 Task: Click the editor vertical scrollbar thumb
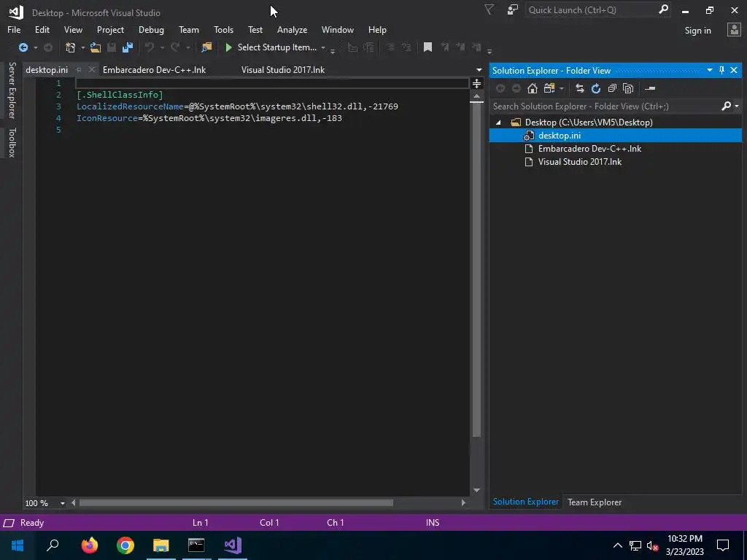coord(476,270)
